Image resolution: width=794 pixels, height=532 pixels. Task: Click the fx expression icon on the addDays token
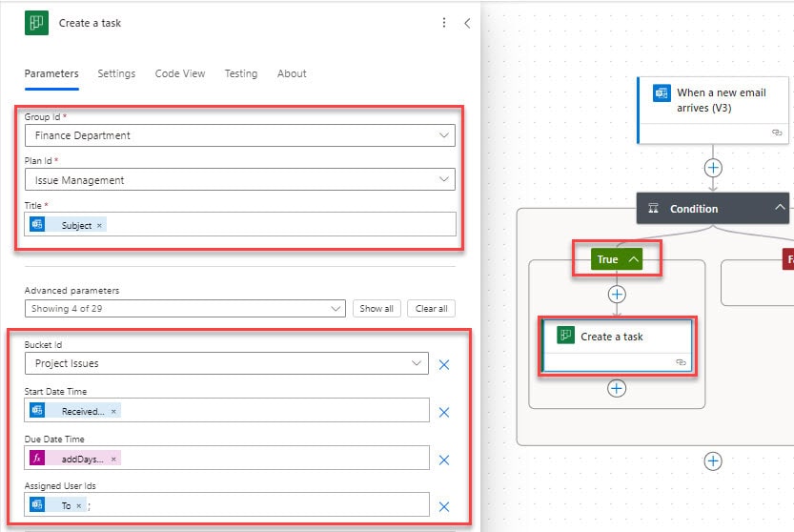click(x=37, y=458)
